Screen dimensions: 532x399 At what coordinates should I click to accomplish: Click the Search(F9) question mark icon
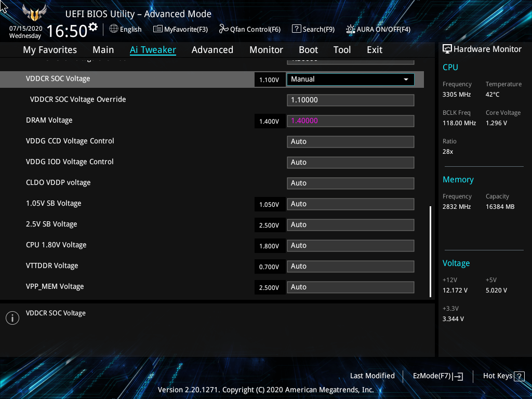tap(296, 29)
